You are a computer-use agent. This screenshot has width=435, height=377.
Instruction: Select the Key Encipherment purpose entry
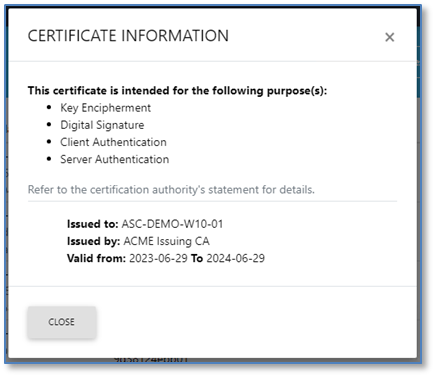click(x=105, y=108)
